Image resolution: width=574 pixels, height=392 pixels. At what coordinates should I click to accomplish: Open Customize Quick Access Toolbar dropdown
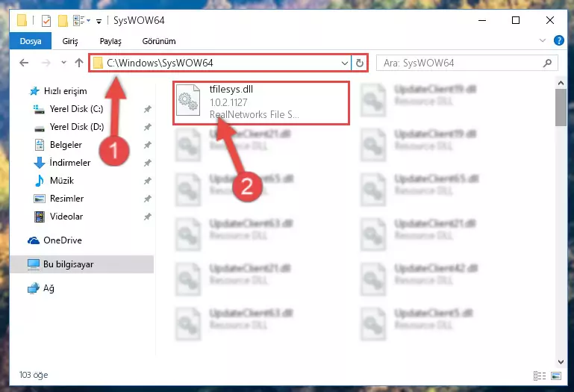(99, 21)
